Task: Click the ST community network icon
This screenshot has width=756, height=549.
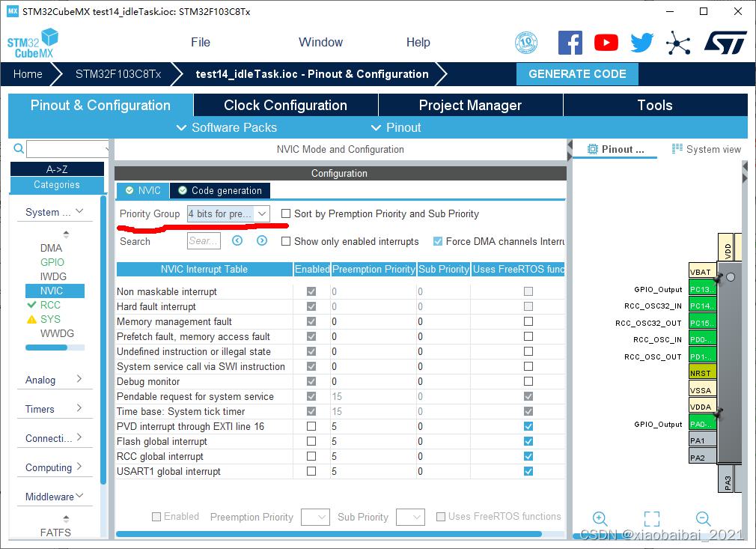Action: (x=678, y=43)
